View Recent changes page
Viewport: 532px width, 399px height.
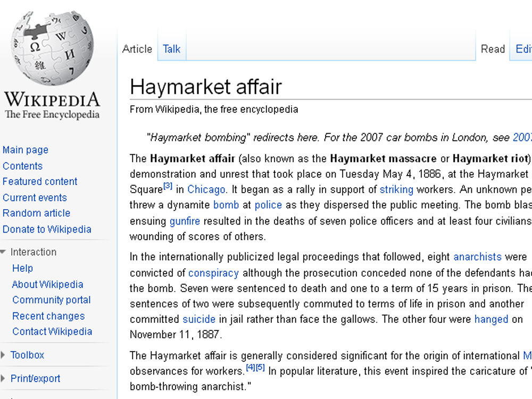(48, 316)
